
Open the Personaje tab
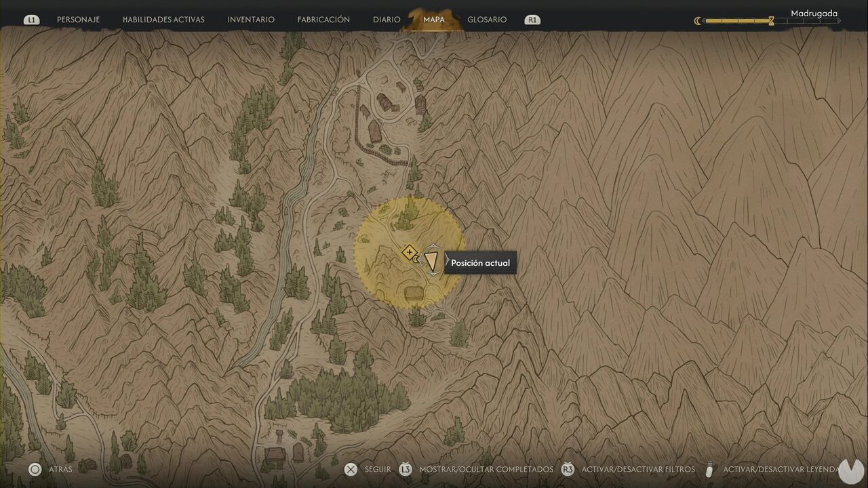78,20
